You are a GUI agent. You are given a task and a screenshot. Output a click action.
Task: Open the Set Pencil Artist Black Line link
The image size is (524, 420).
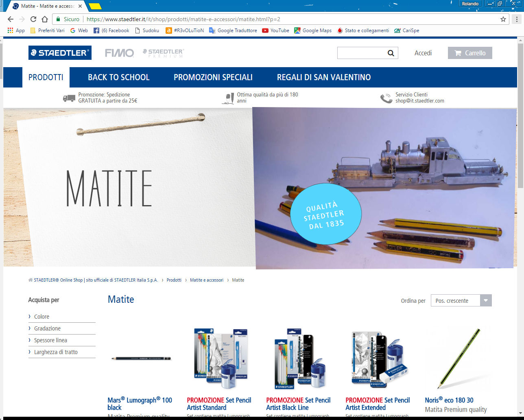(x=298, y=404)
